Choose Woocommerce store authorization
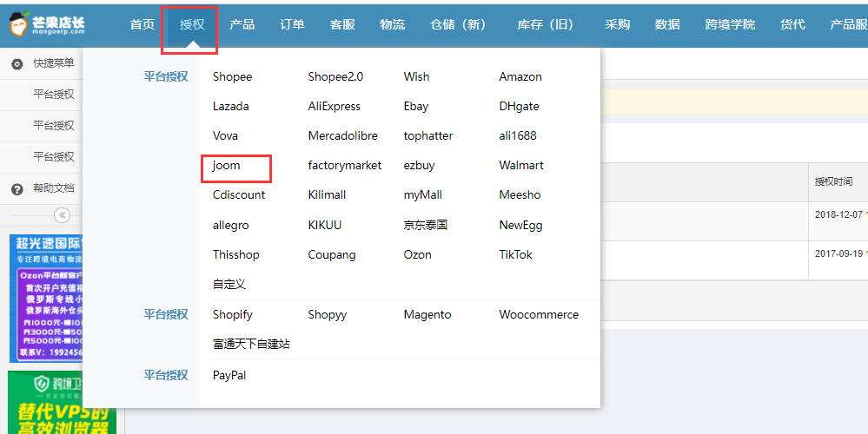 tap(539, 314)
